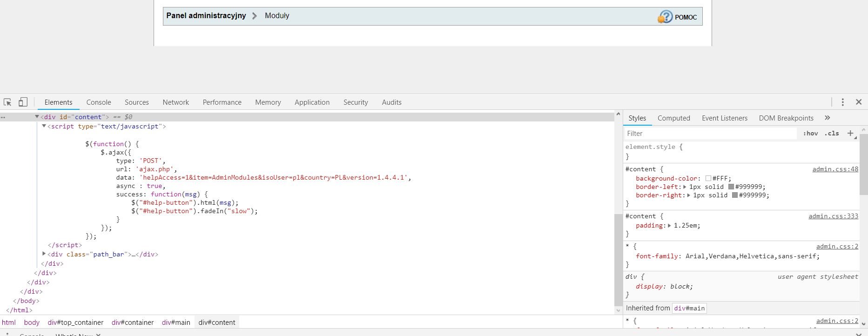The image size is (868, 336).
Task: Select the closing </body> tag line
Action: click(26, 301)
